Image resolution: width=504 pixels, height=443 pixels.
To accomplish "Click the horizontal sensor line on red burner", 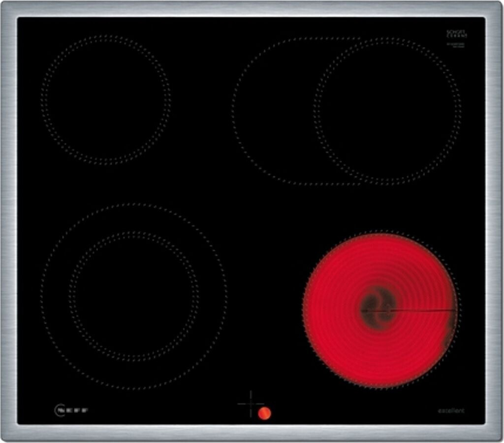I will pos(423,310).
